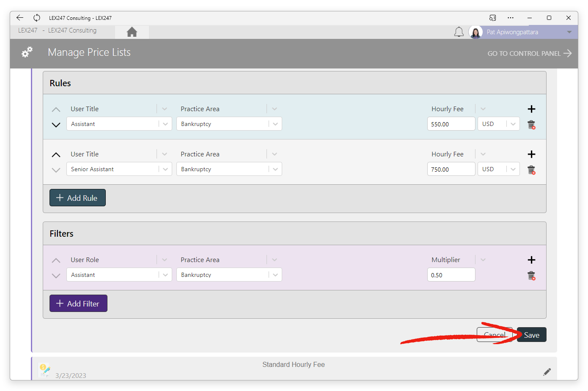Refresh the LEX247 page
This screenshot has height=391, width=588.
click(37, 18)
